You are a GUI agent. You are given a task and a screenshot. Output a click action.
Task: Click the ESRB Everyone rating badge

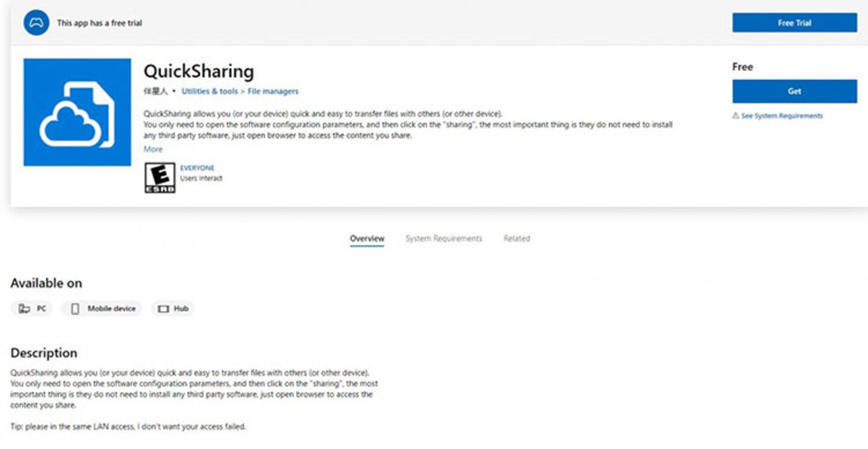click(x=160, y=178)
